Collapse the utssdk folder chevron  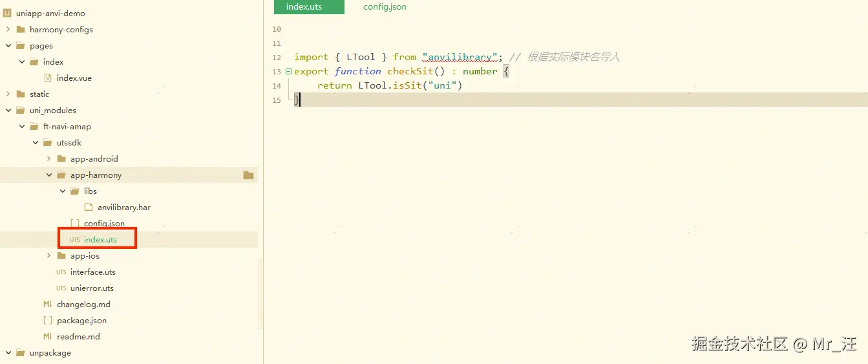(36, 142)
